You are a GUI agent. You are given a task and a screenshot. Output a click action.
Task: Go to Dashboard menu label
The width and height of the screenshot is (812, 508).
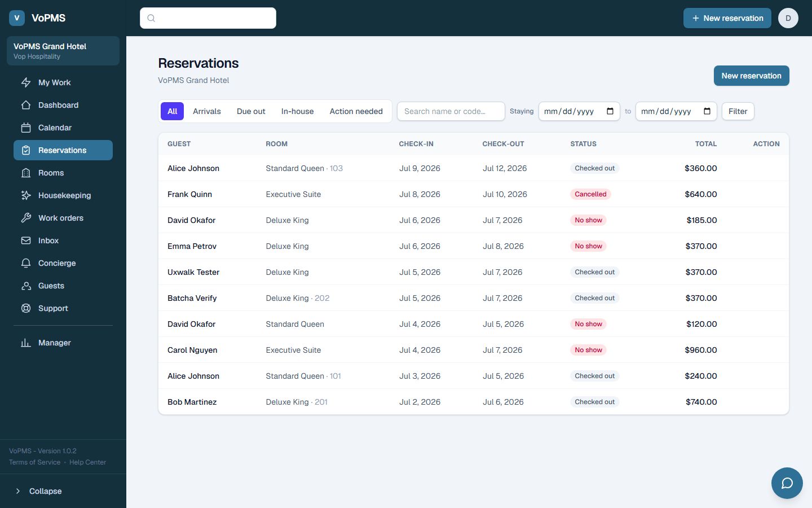pos(59,105)
